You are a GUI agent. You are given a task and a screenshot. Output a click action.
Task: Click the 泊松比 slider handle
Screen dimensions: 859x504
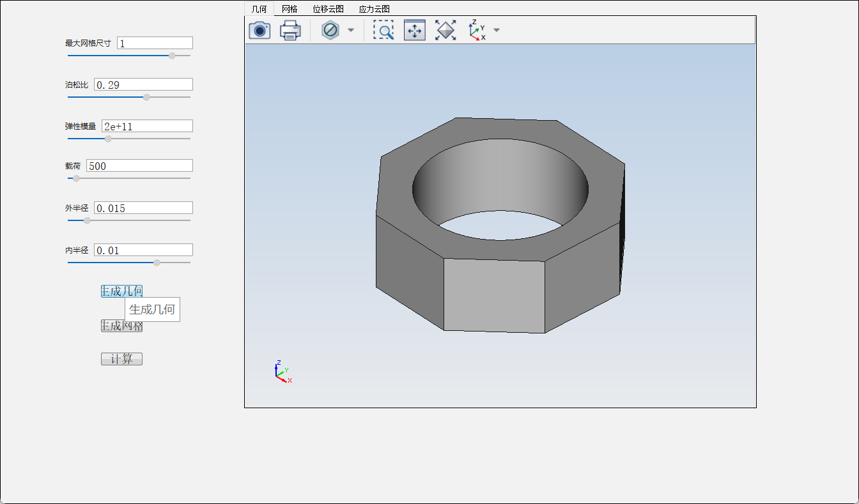click(x=146, y=97)
